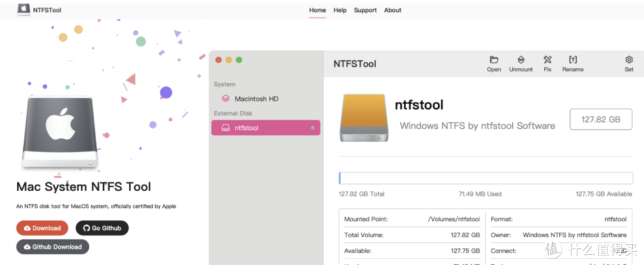Click the 'External Disk' section label
Viewport: 644px width, 265px height.
[233, 113]
